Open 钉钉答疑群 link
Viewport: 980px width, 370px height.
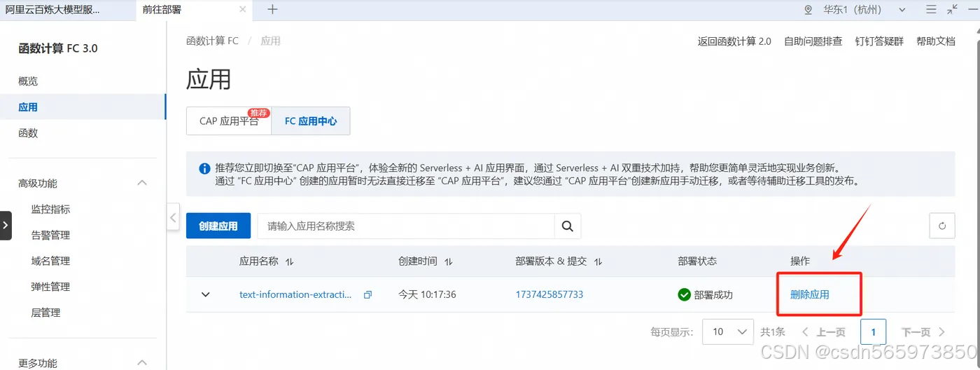879,41
